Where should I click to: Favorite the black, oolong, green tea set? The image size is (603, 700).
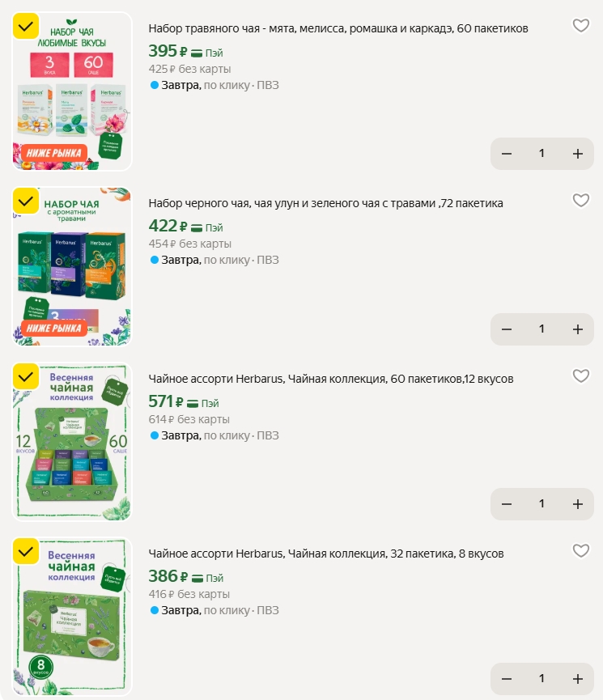pyautogui.click(x=580, y=201)
